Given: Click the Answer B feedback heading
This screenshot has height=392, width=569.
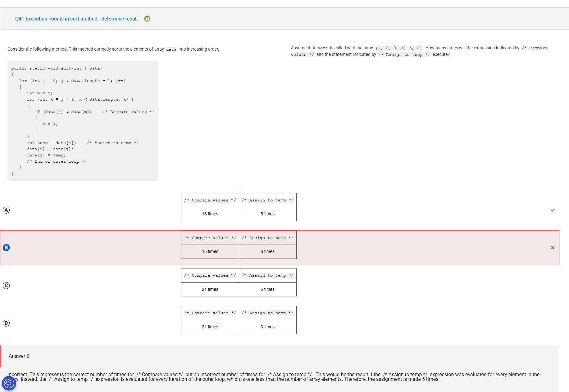Looking at the screenshot, I should pyautogui.click(x=19, y=356).
